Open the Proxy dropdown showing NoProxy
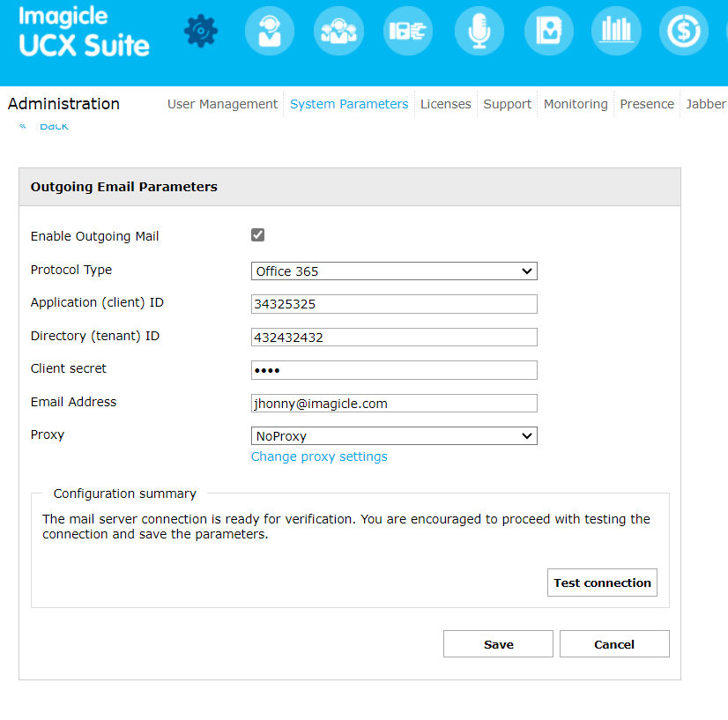728x720 pixels. [394, 435]
